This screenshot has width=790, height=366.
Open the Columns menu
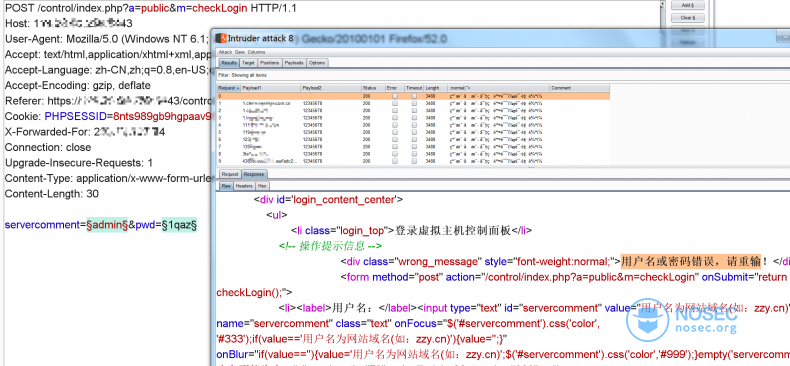coord(256,52)
